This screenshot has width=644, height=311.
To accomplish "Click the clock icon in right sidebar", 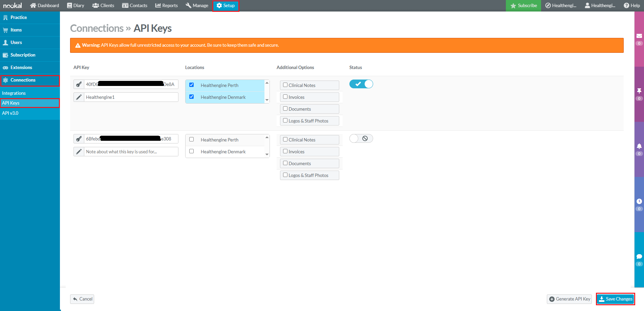I will click(x=639, y=201).
